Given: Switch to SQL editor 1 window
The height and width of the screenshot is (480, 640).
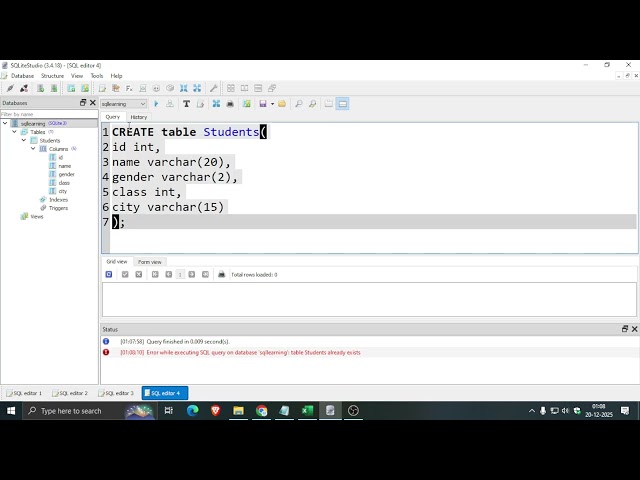Looking at the screenshot, I should click(24, 393).
